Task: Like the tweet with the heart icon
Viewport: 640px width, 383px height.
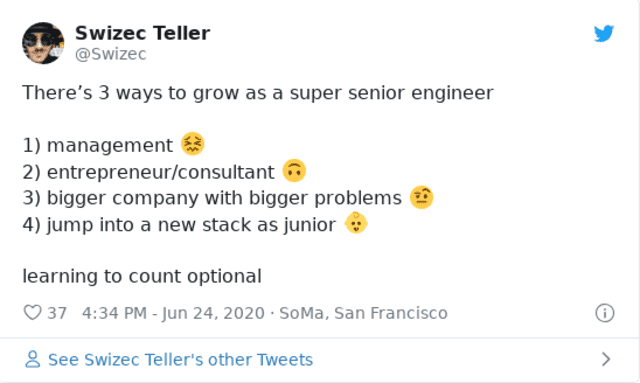Action: tap(32, 313)
